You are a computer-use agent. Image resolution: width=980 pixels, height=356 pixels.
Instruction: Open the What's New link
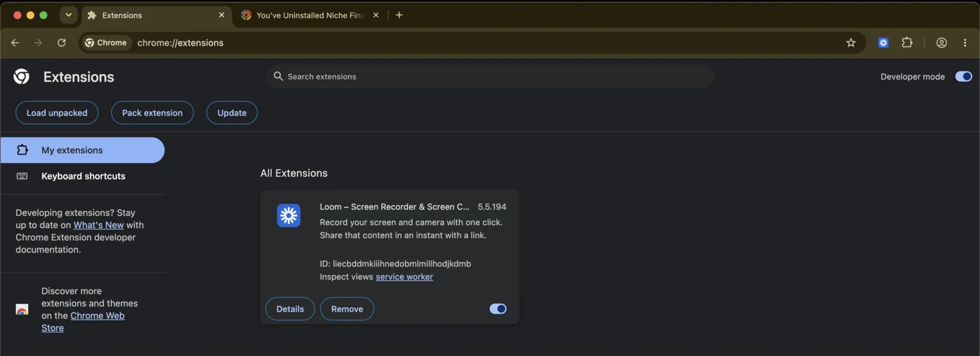tap(99, 225)
